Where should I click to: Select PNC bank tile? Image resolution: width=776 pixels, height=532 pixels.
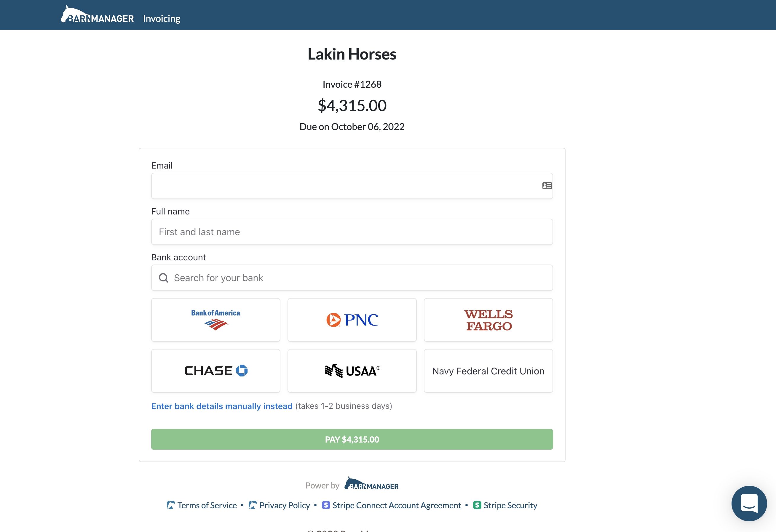(x=352, y=320)
